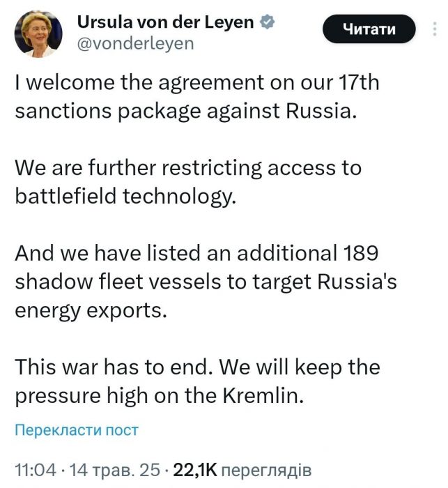Select the 'pressure high on the Kremlin' line
Image resolution: width=448 pixels, height=488 pixels.
click(x=159, y=396)
